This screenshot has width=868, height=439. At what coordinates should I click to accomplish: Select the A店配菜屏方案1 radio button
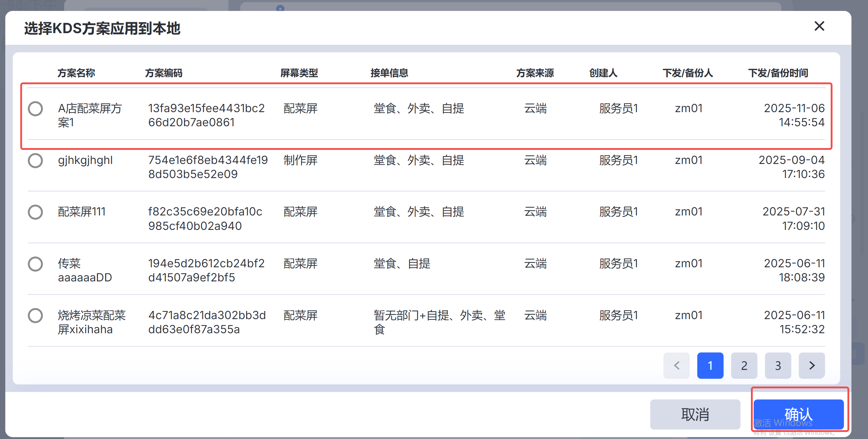pos(36,109)
